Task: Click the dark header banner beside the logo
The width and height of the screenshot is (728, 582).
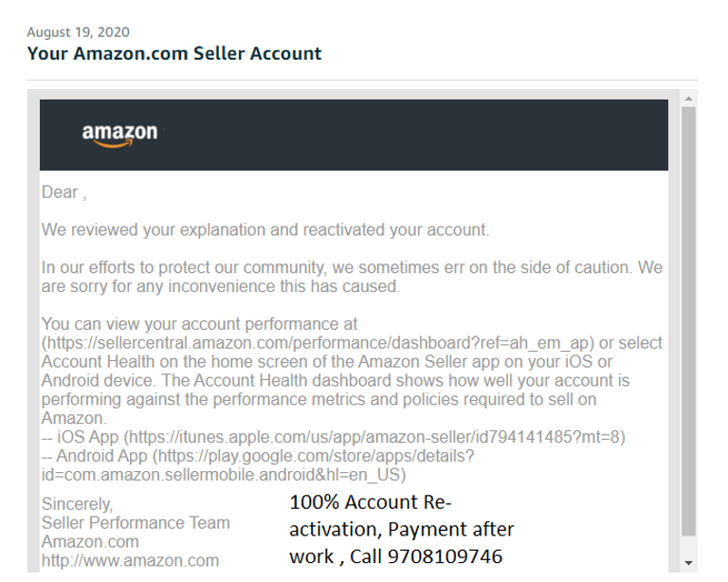Action: tap(427, 135)
